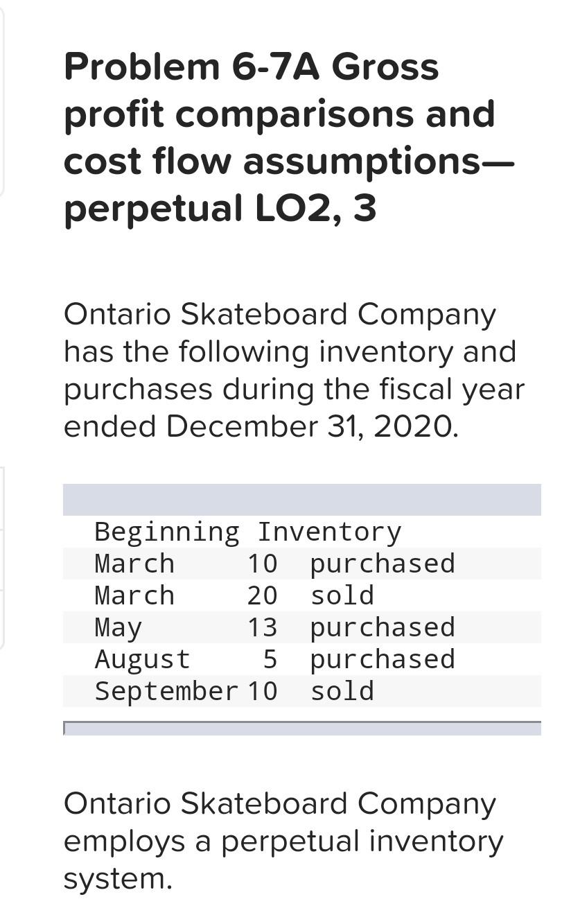The image size is (562, 924).
Task: Click "December 31, 2020" in the intro paragraph
Action: tap(310, 426)
